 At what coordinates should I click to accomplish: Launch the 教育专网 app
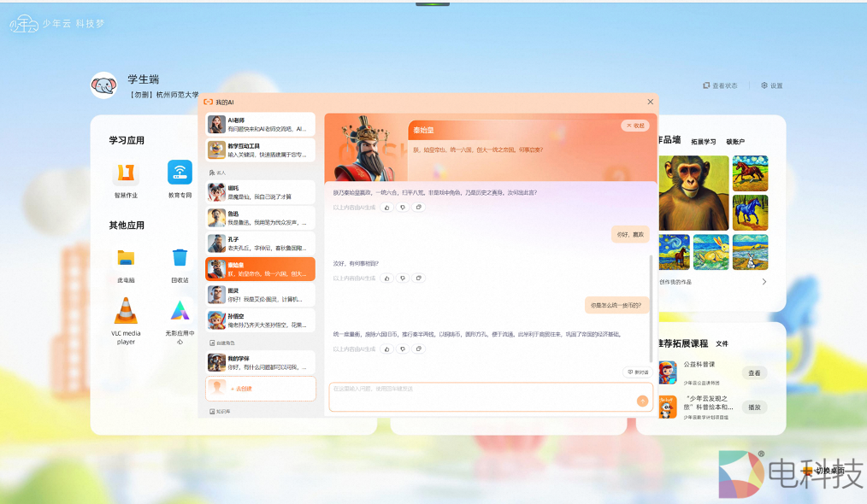pos(180,173)
